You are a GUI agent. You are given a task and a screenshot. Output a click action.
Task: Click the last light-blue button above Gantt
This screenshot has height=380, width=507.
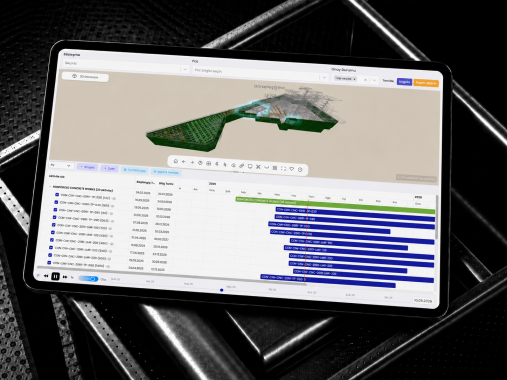[x=166, y=172]
